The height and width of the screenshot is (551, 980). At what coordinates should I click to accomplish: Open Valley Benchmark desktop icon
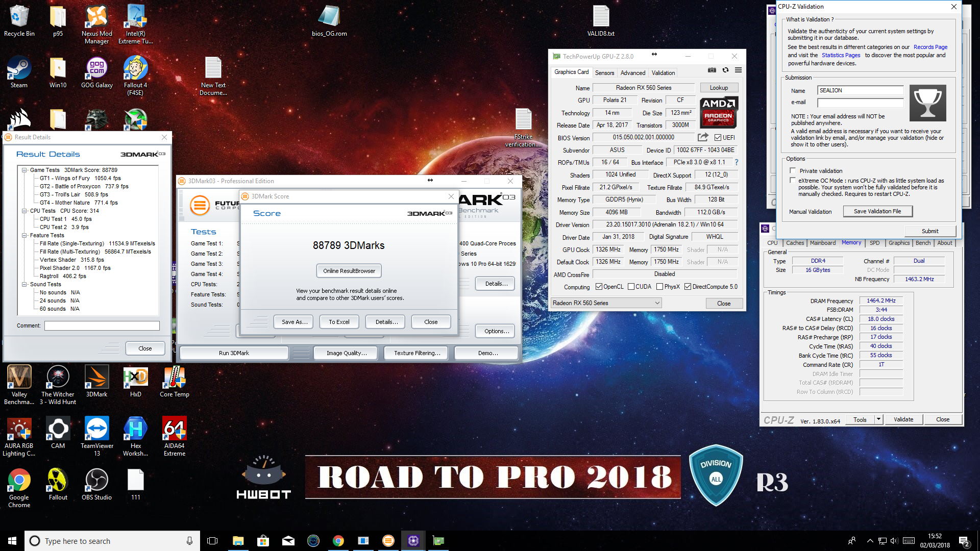[x=19, y=385]
